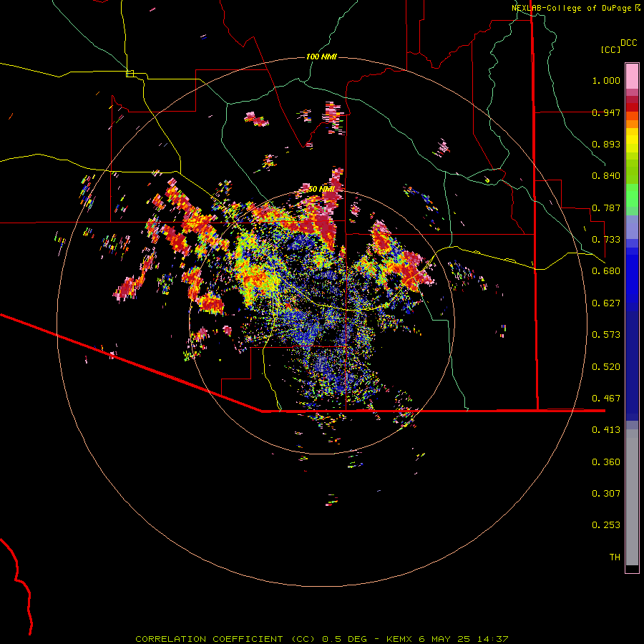644x644 pixels.
Task: Select the 0.520 scale value
Action: (x=606, y=367)
